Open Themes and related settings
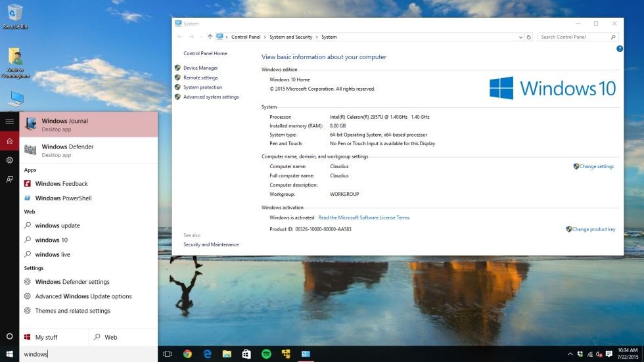The image size is (644, 362). point(88,311)
